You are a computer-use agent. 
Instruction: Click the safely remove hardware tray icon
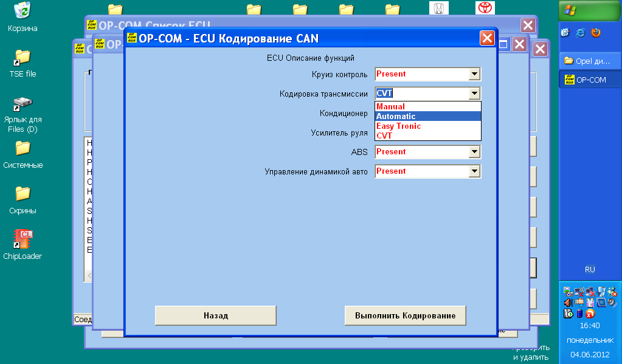(579, 303)
